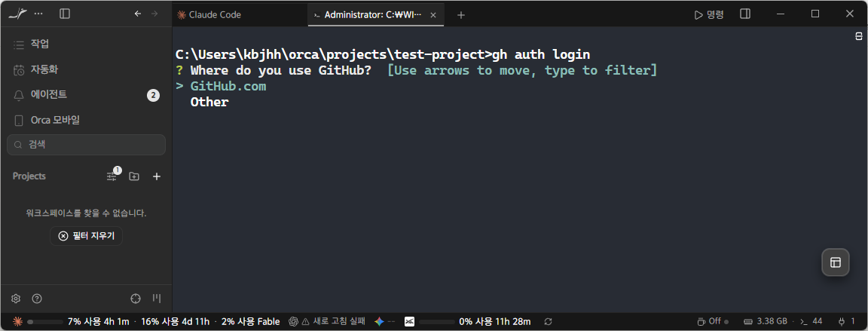The image size is (868, 331).
Task: Open 에이전트 in the sidebar
Action: click(86, 95)
